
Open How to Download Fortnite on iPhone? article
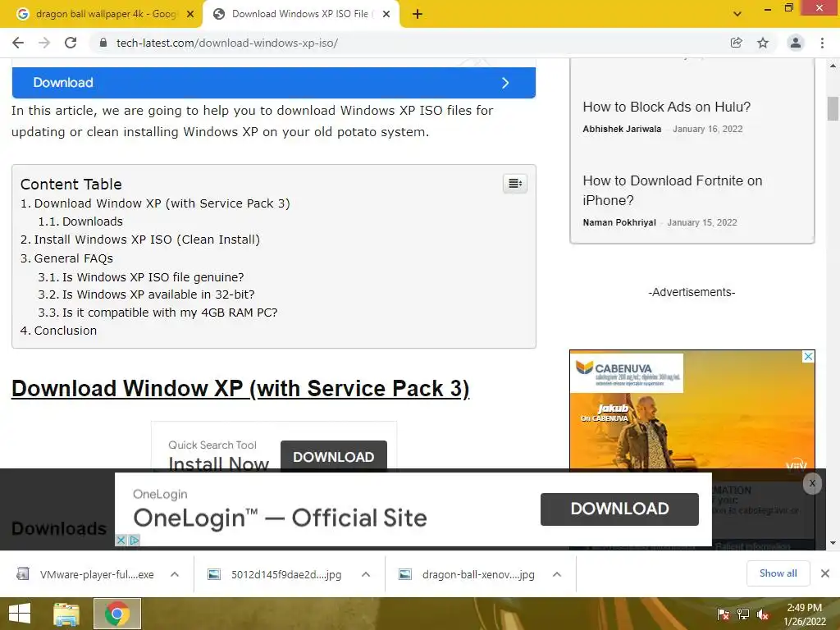click(x=673, y=190)
